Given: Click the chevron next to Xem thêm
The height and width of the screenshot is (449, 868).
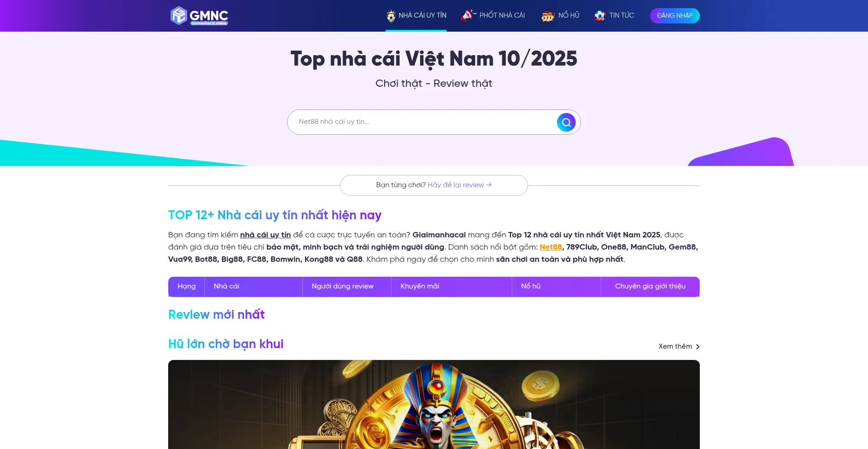Looking at the screenshot, I should pyautogui.click(x=698, y=347).
